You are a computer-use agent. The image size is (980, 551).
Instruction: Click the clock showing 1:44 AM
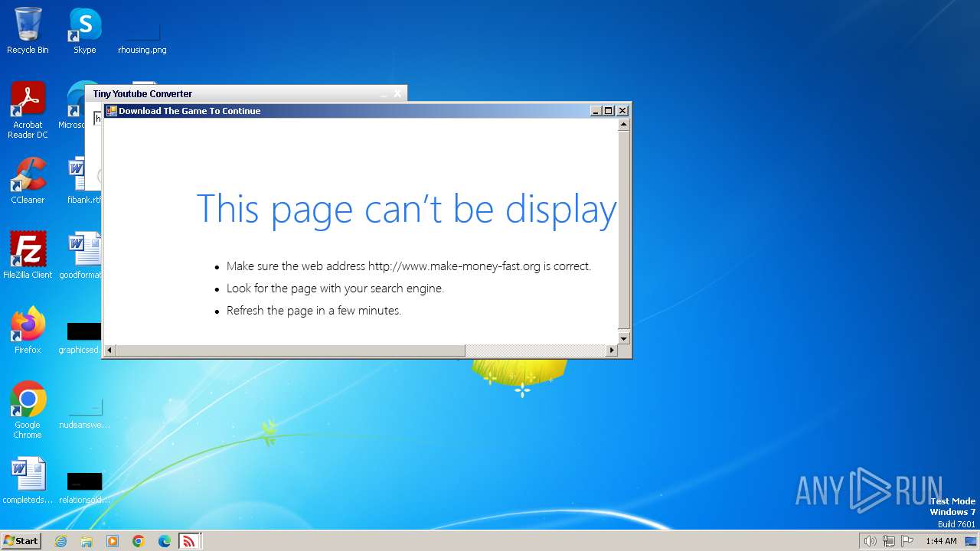click(941, 541)
